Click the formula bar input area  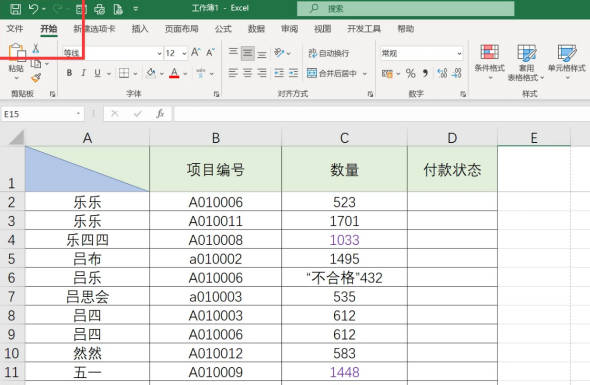tap(382, 114)
